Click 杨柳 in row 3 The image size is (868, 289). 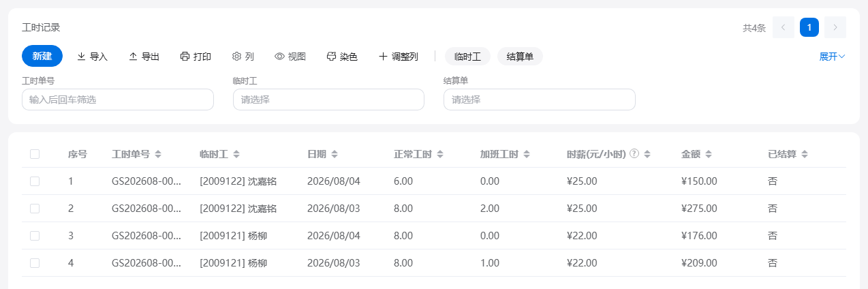point(257,236)
